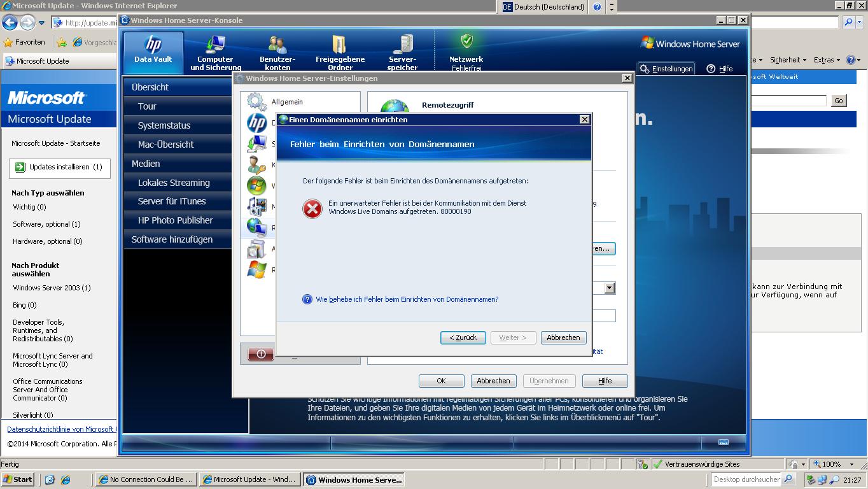The height and width of the screenshot is (489, 868).
Task: Expand the dropdown in Remotezugriff settings
Action: [610, 288]
